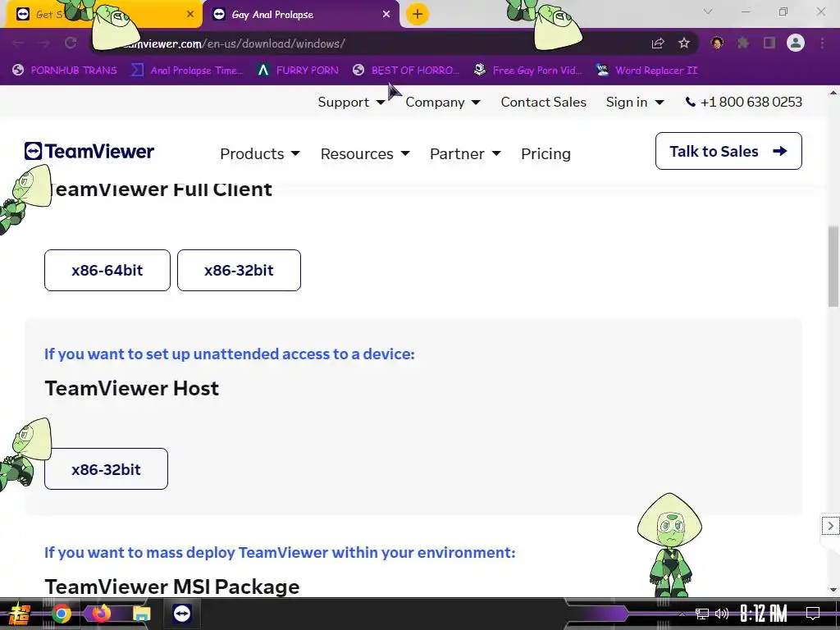This screenshot has height=630, width=840.
Task: Expand the Sign in dropdown
Action: (x=635, y=102)
